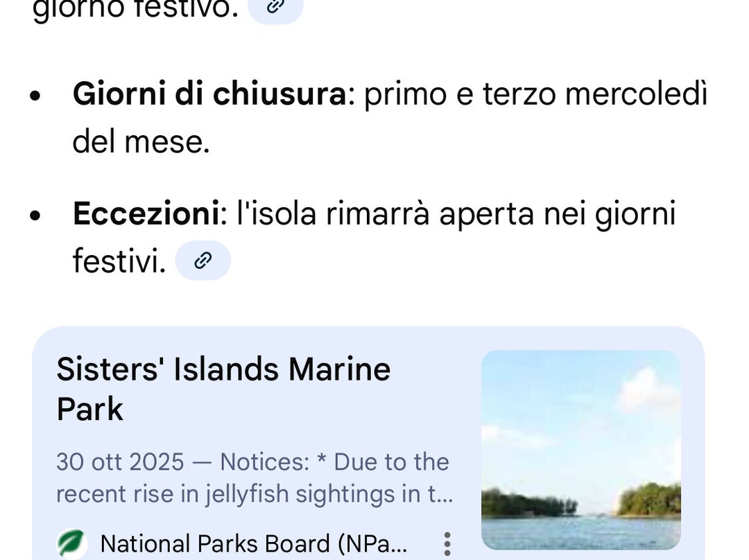Tap the National Parks Board leaf logo

(72, 544)
